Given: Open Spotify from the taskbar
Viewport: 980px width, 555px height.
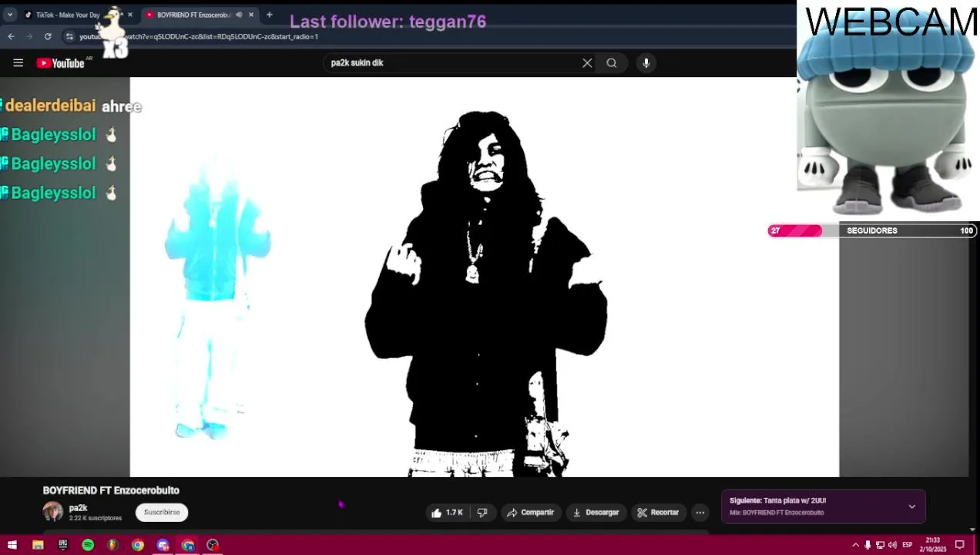Looking at the screenshot, I should pyautogui.click(x=88, y=545).
